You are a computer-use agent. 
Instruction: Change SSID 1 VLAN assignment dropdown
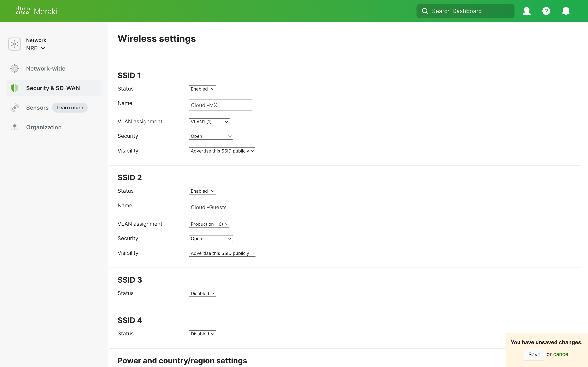(209, 122)
